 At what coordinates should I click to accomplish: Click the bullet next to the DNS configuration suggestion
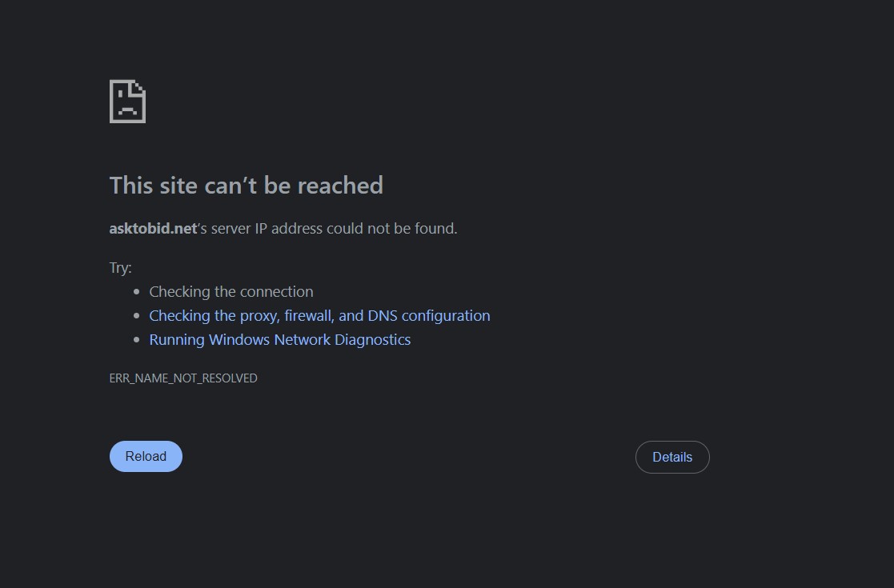(138, 315)
